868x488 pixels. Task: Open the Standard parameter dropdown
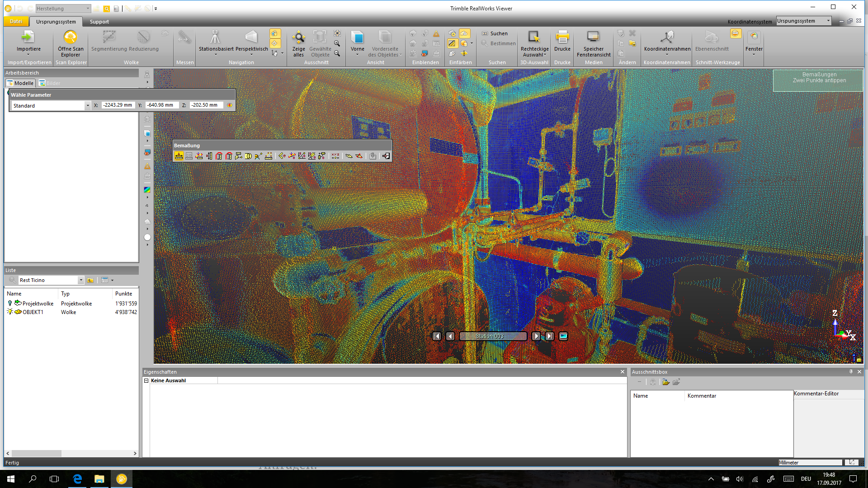[87, 105]
